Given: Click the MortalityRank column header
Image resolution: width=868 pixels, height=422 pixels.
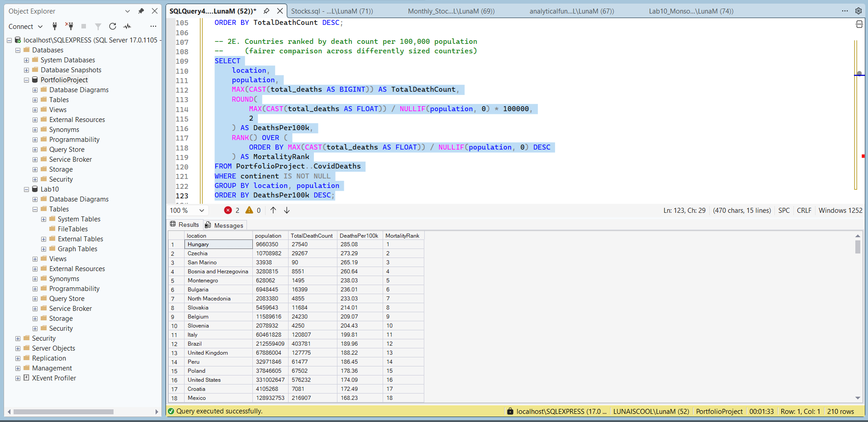Looking at the screenshot, I should 402,235.
